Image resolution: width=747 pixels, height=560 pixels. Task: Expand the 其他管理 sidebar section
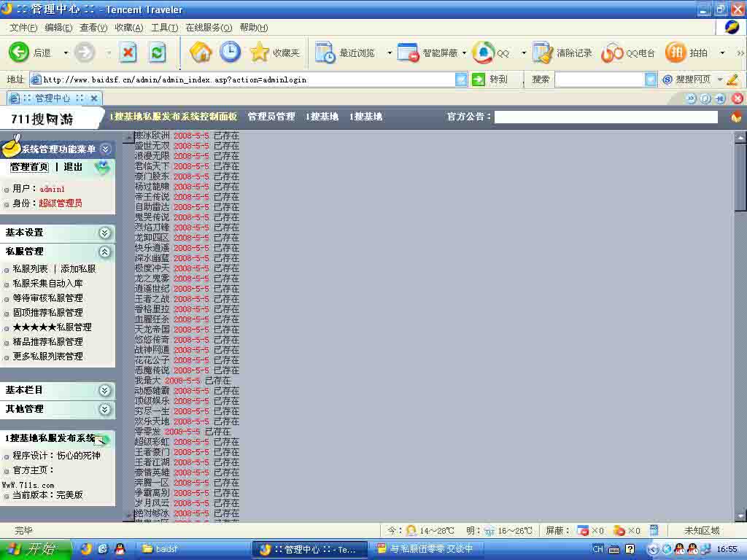pyautogui.click(x=104, y=409)
